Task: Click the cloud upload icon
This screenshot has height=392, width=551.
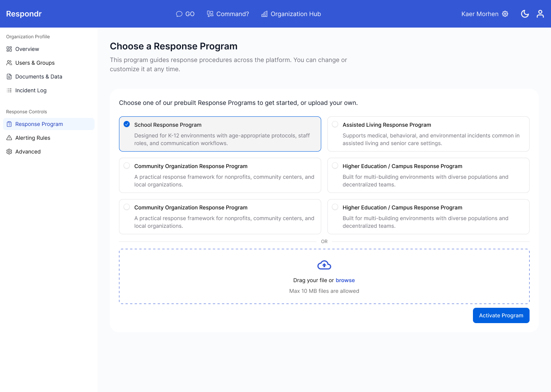Action: coord(324,265)
